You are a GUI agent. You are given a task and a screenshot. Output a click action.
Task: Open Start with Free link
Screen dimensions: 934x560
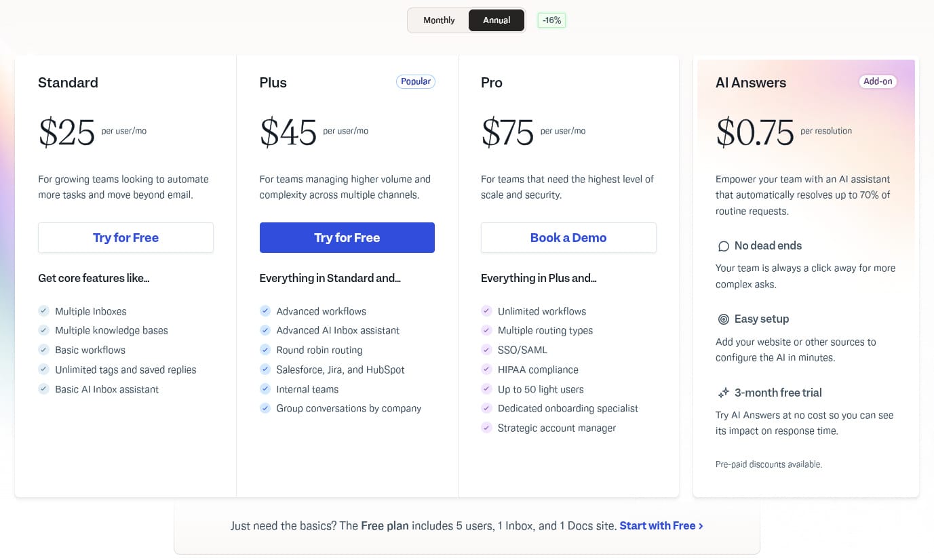point(661,525)
